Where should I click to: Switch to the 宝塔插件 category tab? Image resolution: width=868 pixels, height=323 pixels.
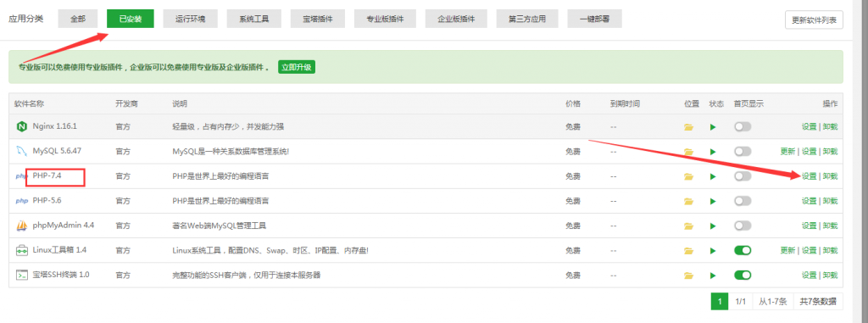tap(318, 19)
